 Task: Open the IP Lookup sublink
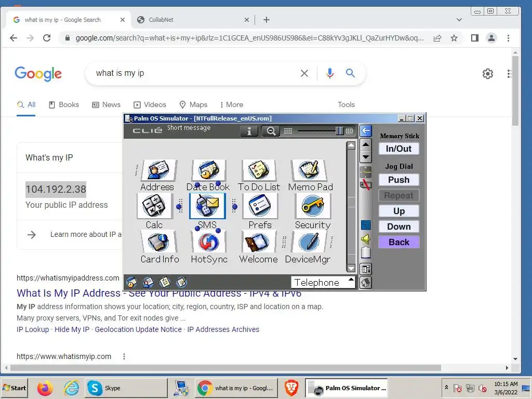[33, 329]
